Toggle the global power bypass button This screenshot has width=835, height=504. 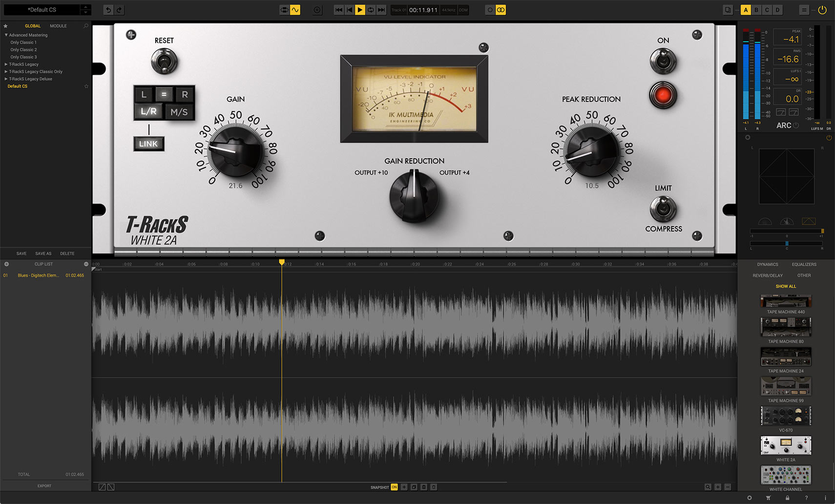pyautogui.click(x=822, y=10)
